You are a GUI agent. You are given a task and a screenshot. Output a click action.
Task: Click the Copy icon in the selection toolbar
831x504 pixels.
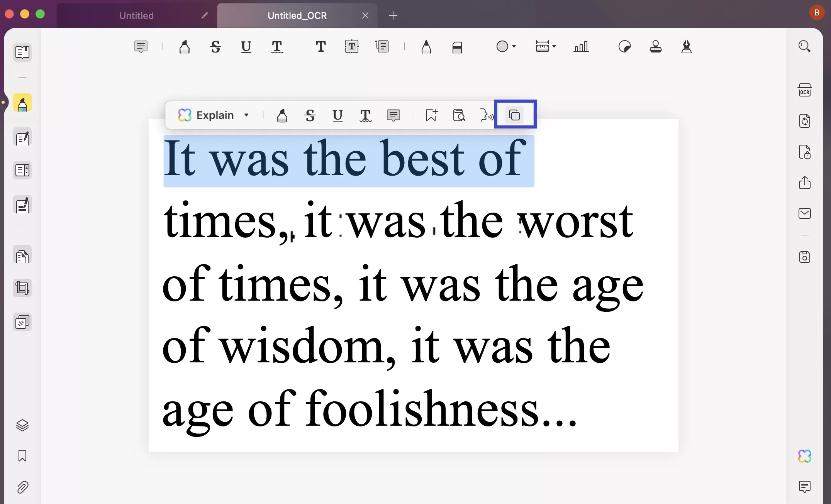(x=514, y=115)
